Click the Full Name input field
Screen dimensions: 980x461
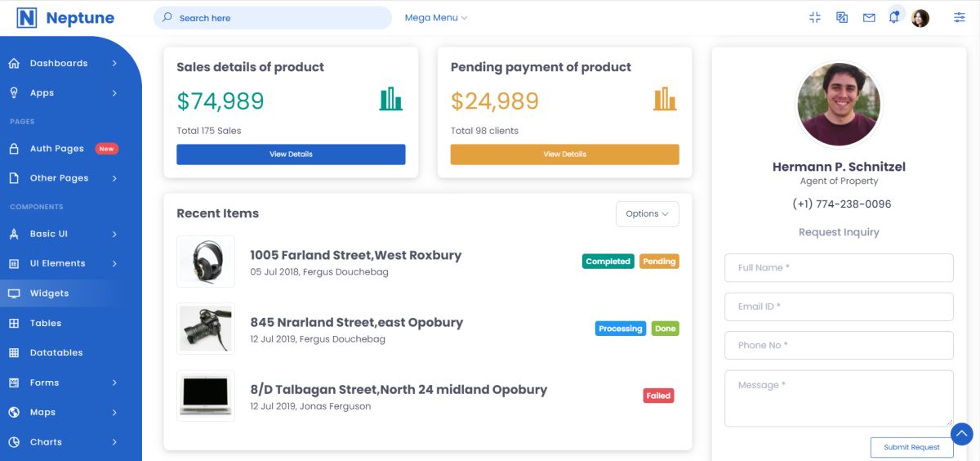click(839, 268)
